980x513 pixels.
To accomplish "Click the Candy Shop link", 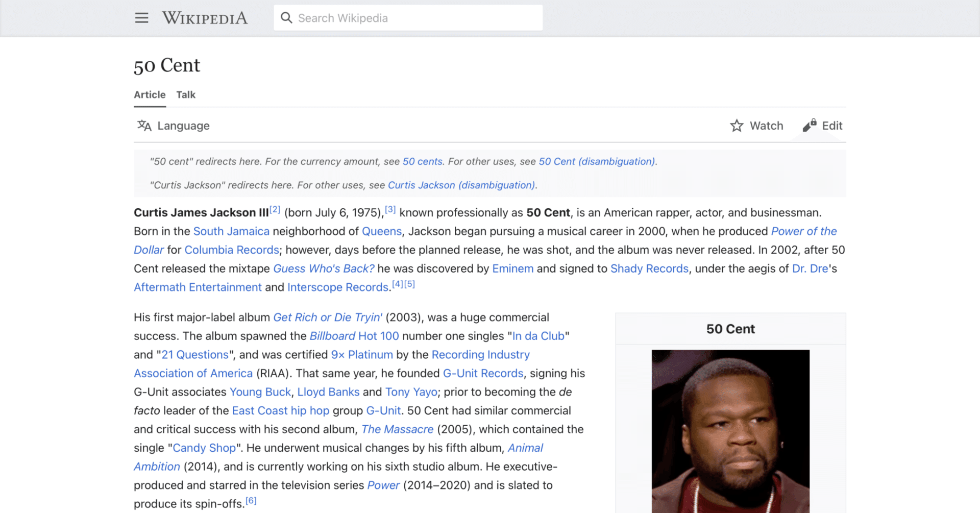I will pos(204,448).
